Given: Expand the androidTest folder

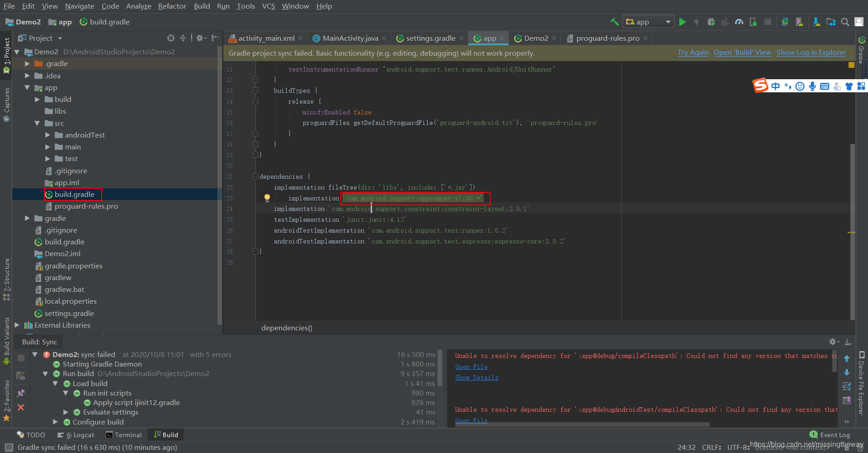Looking at the screenshot, I should click(x=47, y=135).
